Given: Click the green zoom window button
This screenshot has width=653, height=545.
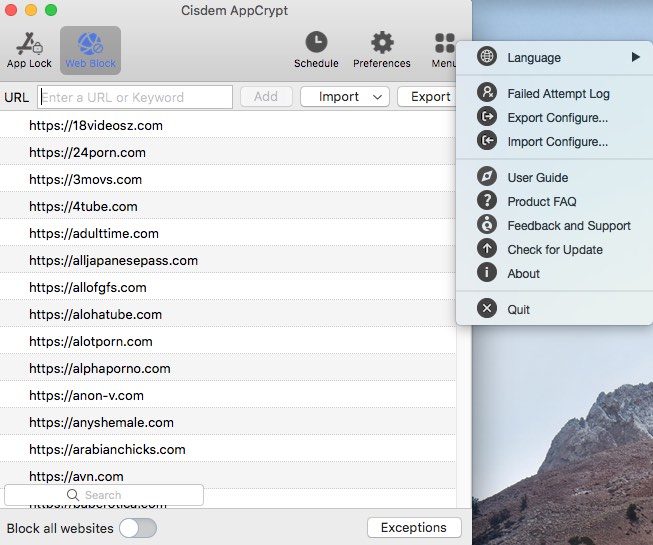Looking at the screenshot, I should [x=51, y=10].
